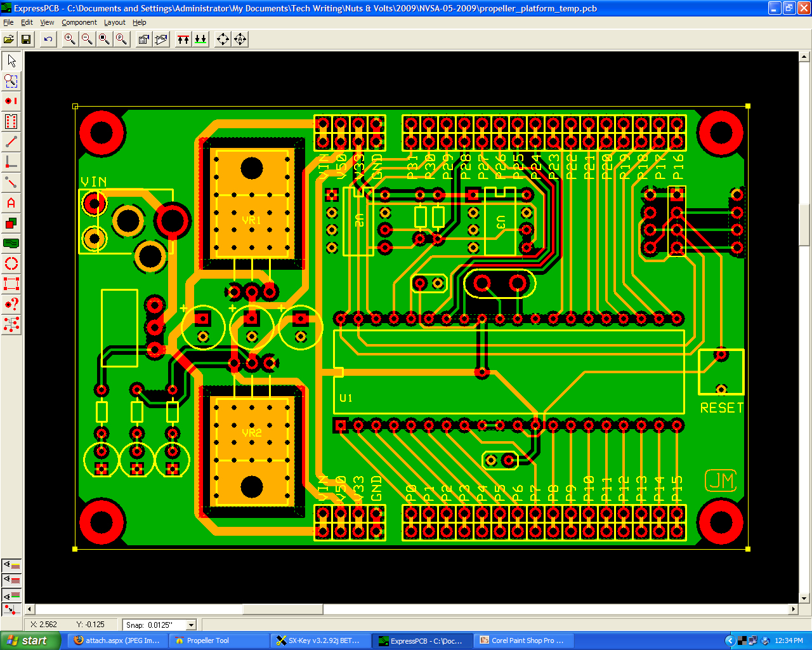The image size is (812, 650).
Task: Activate the place trace tool
Action: point(10,142)
